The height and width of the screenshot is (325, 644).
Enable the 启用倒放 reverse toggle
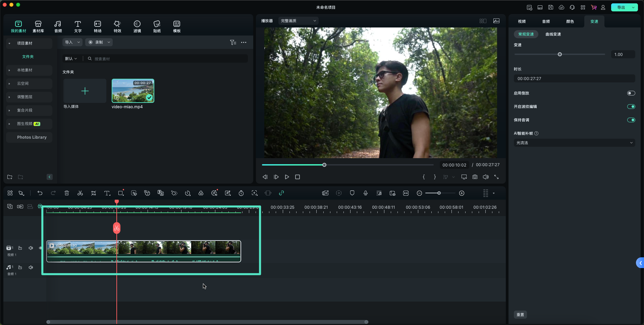tap(631, 93)
